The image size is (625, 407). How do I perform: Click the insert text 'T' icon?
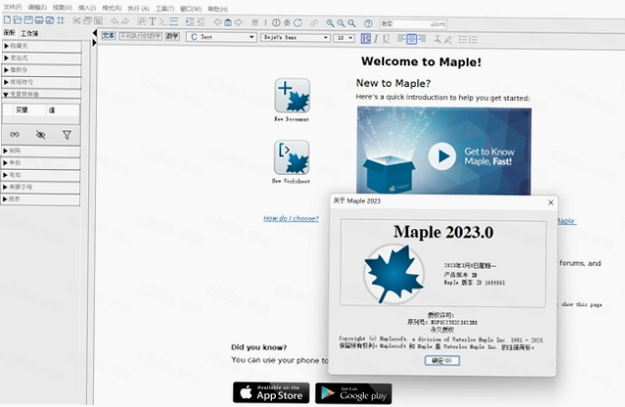click(x=152, y=22)
